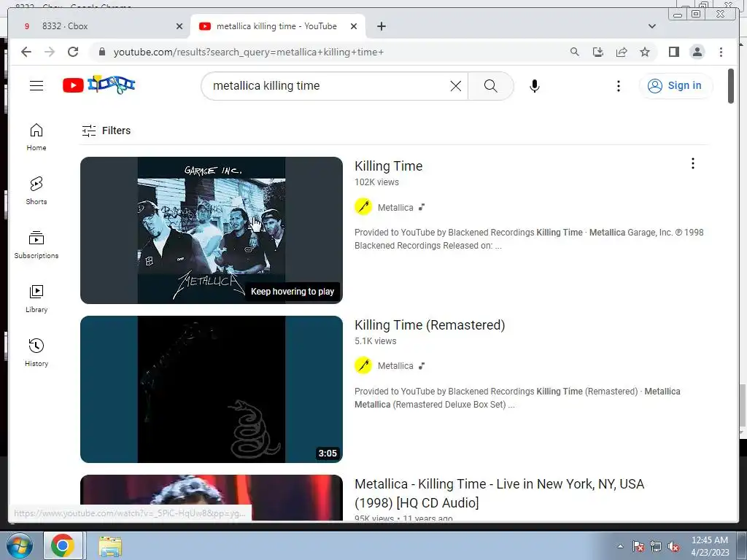Viewport: 747px width, 560px height.
Task: Open the Garage Inc. Killing Time thumbnail
Action: click(212, 230)
